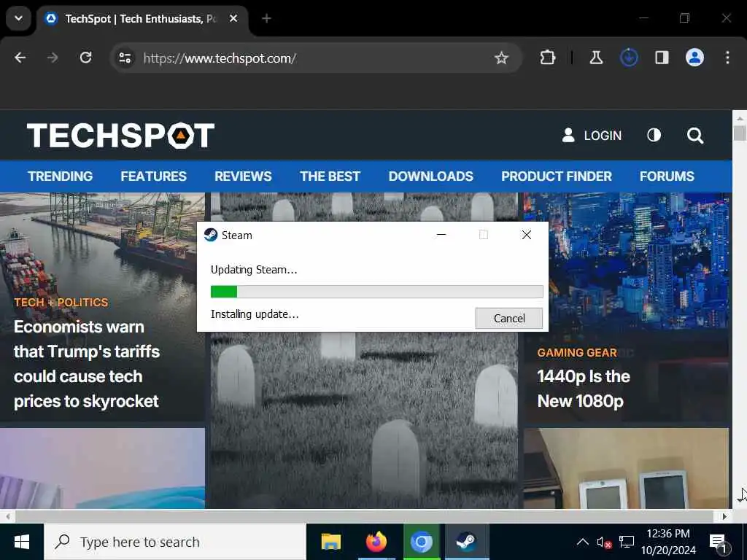The width and height of the screenshot is (747, 560).
Task: Go back to previous page
Action: 20,58
